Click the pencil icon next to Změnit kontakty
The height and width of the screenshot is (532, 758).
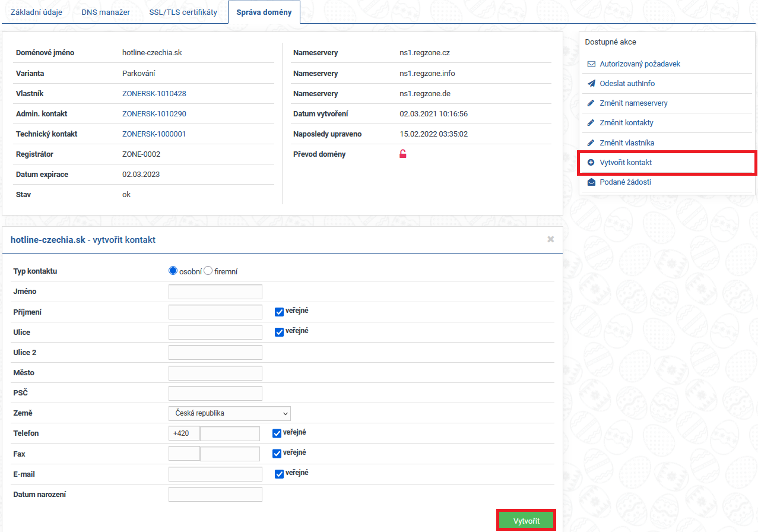click(x=591, y=123)
